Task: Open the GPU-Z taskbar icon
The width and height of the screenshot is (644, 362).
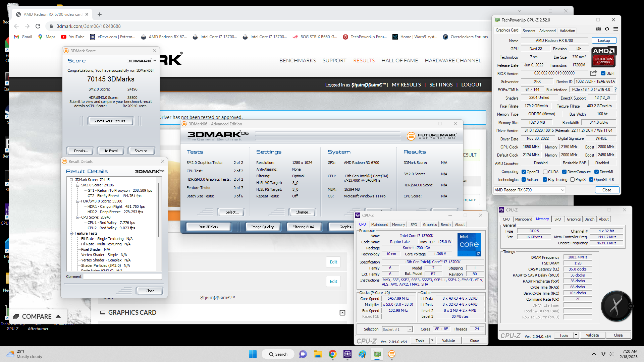Action: (377, 354)
